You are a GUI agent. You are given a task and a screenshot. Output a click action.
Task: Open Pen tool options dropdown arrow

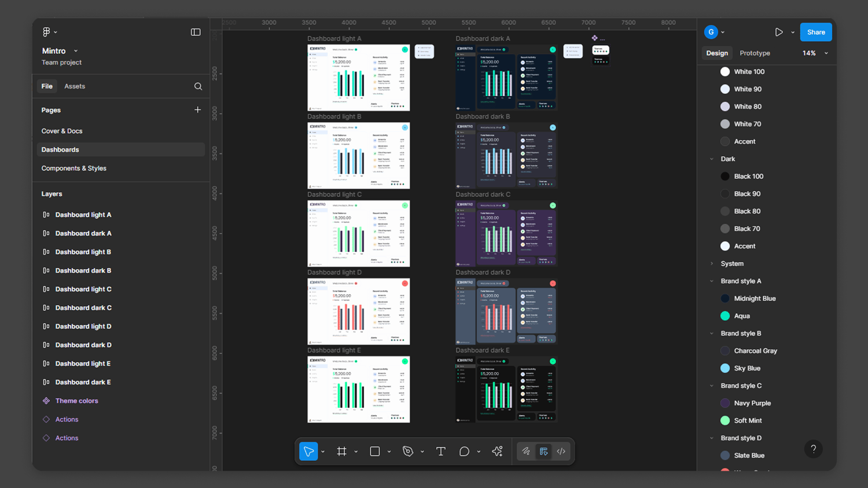[x=422, y=452]
